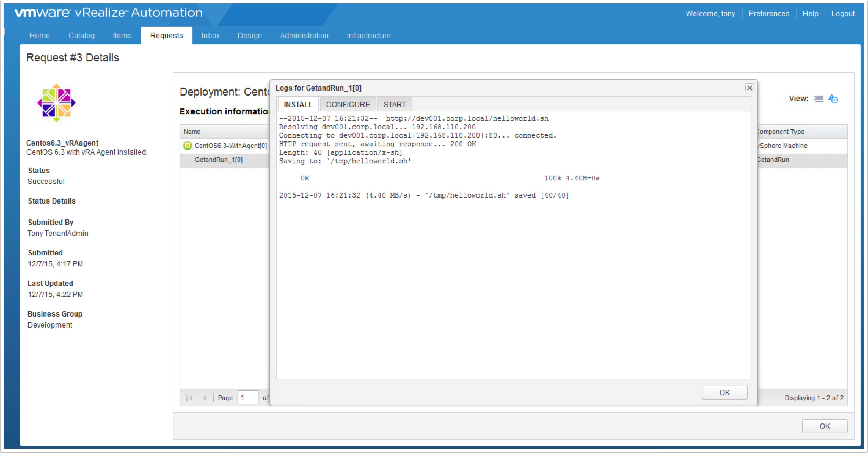The height and width of the screenshot is (453, 868).
Task: Click the page number input field
Action: (x=248, y=398)
